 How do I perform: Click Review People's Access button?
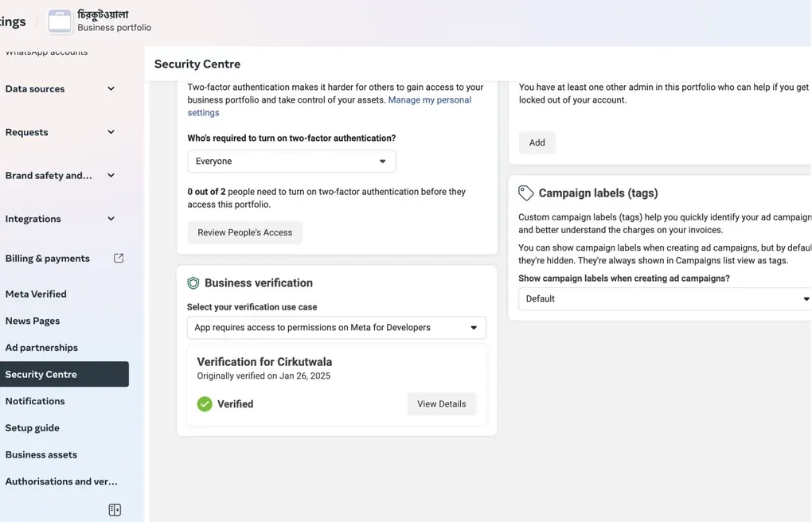[x=245, y=232]
